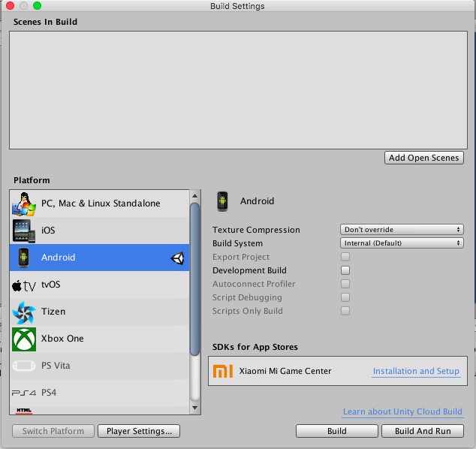476x449 pixels.
Task: Click the Xiaomi Mi Game Center label
Action: (x=285, y=371)
